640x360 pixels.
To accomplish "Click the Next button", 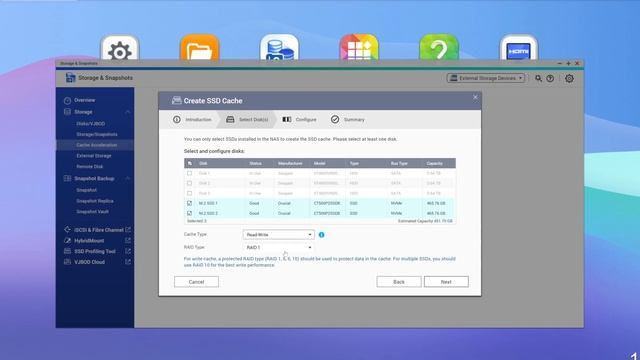I will click(446, 282).
